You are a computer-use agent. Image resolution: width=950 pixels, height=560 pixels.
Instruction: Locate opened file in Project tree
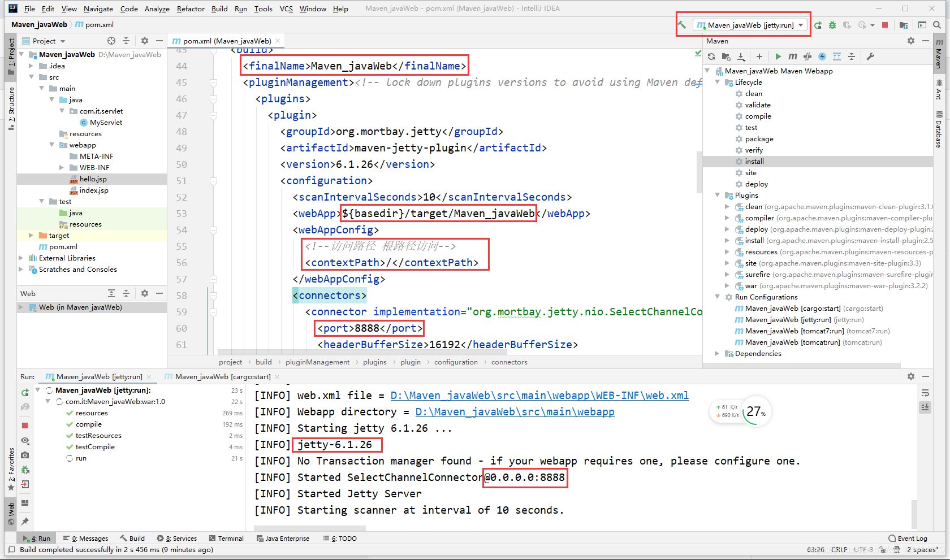click(111, 41)
